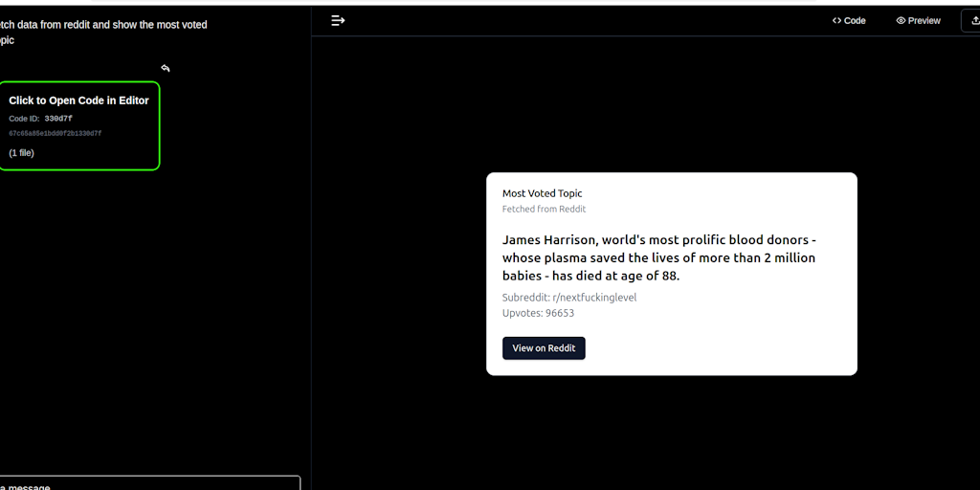Image resolution: width=980 pixels, height=490 pixels.
Task: Click the reply arrow icon under the prompt
Action: pos(165,68)
